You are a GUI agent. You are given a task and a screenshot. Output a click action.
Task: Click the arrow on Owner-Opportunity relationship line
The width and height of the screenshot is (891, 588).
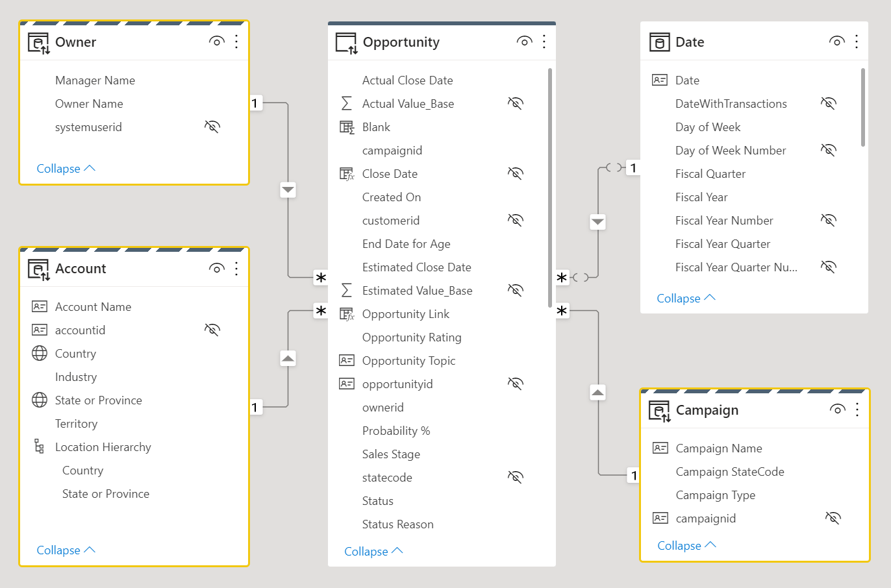(x=288, y=190)
